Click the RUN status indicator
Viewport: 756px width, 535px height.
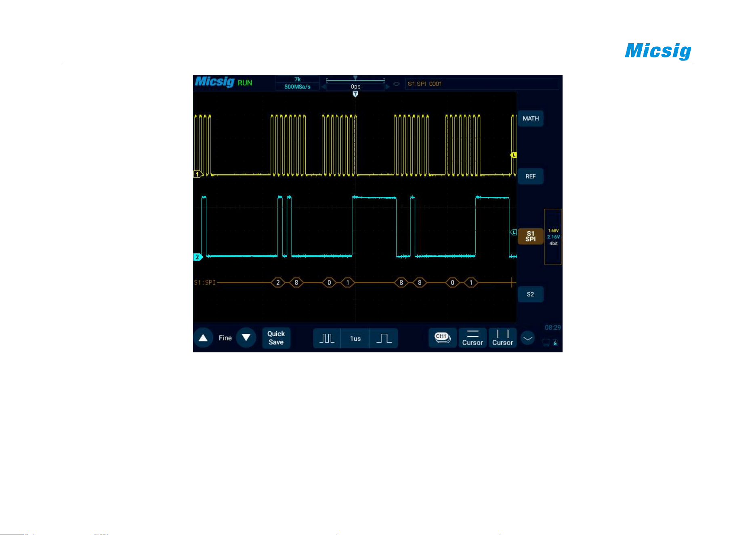click(x=245, y=83)
